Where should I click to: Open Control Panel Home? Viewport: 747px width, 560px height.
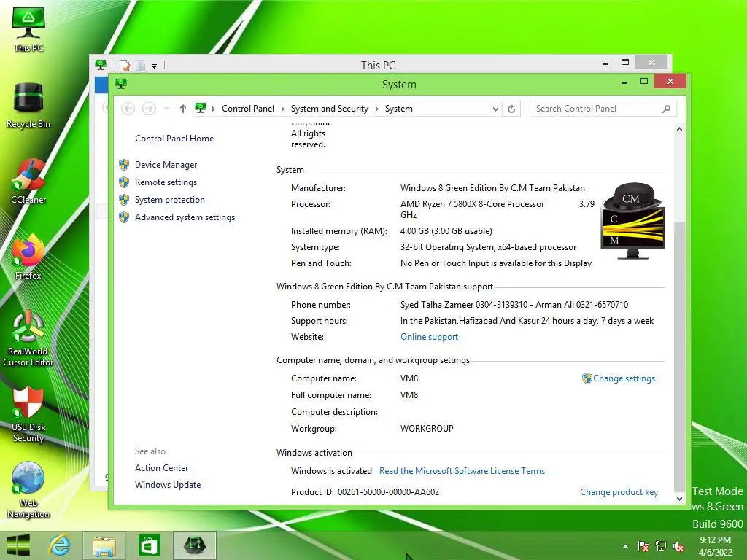pos(174,139)
